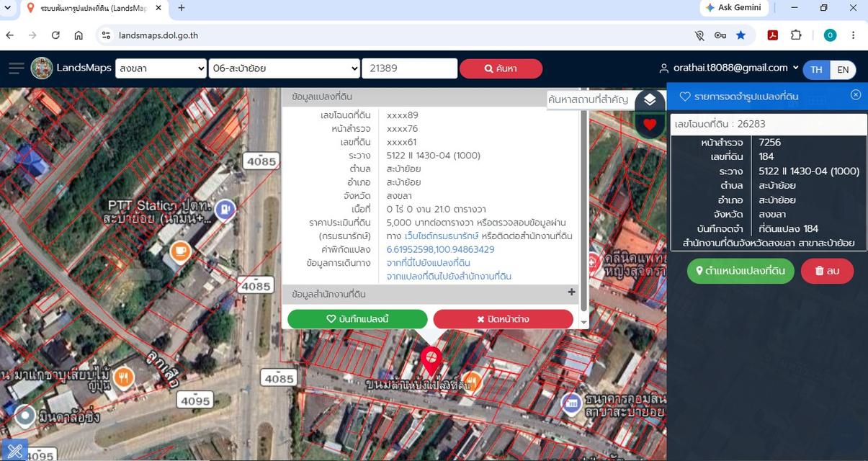
Task: Switch language to TH
Action: (816, 69)
